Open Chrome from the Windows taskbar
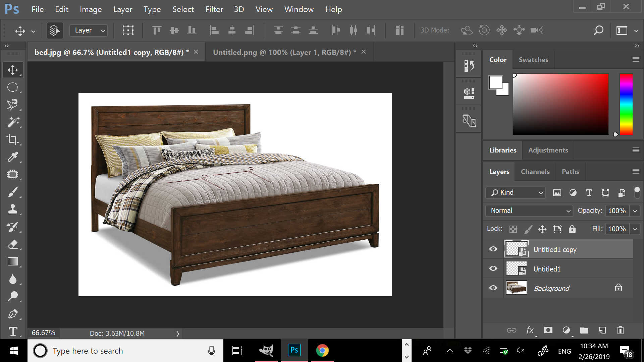 pyautogui.click(x=322, y=351)
